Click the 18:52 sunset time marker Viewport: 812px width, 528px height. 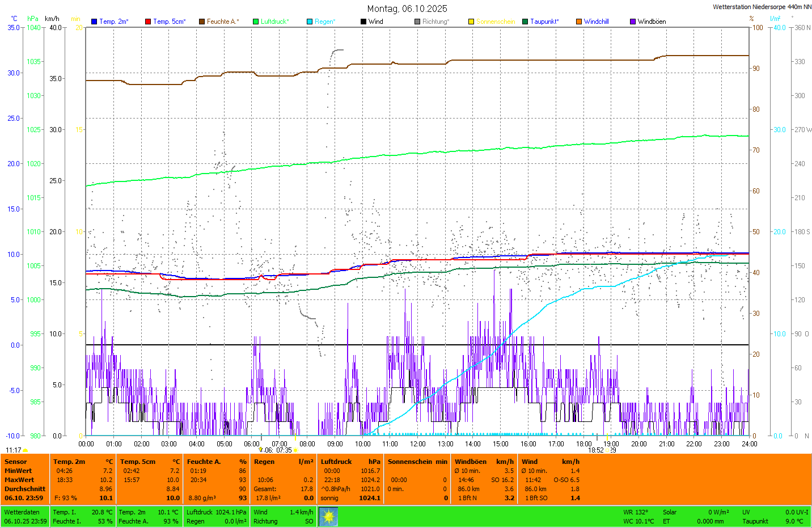point(595,450)
